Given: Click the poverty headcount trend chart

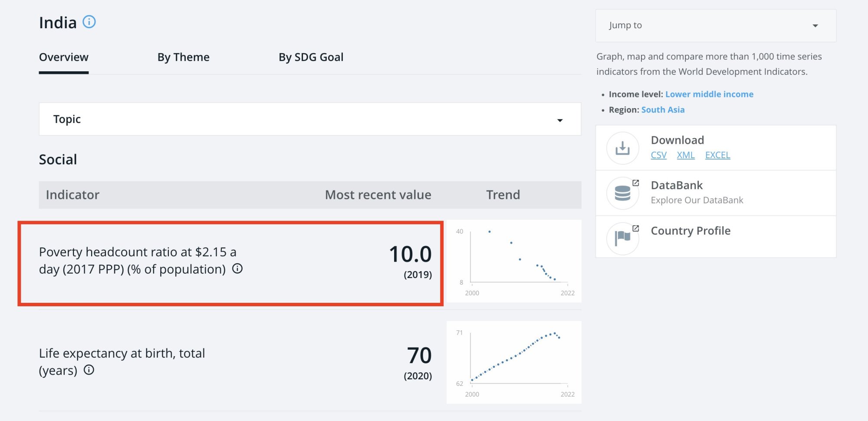Looking at the screenshot, I should point(514,261).
